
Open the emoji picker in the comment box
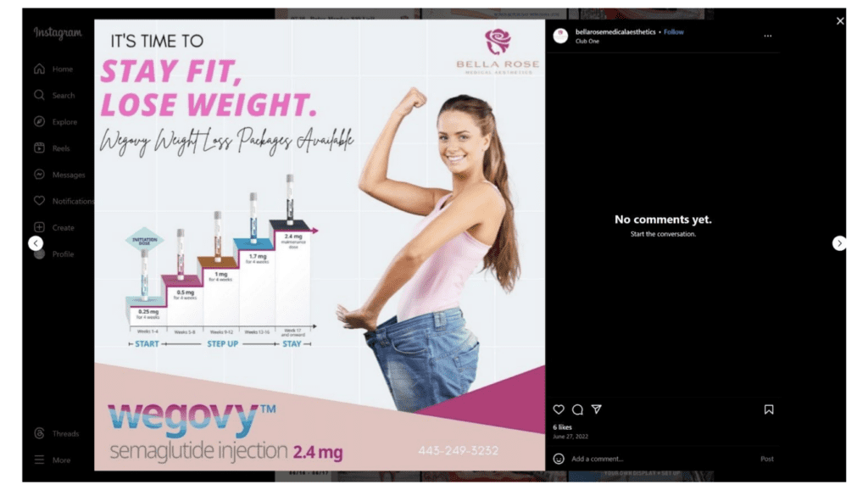(559, 459)
